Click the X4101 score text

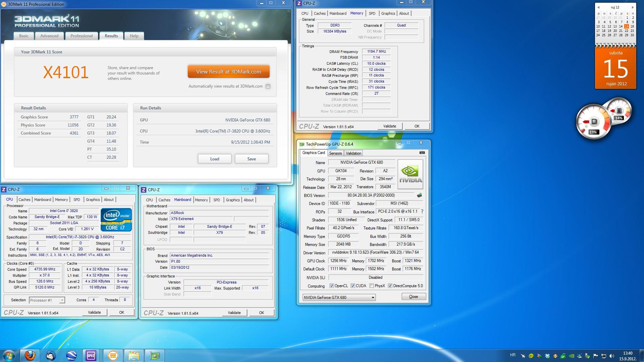coord(66,72)
